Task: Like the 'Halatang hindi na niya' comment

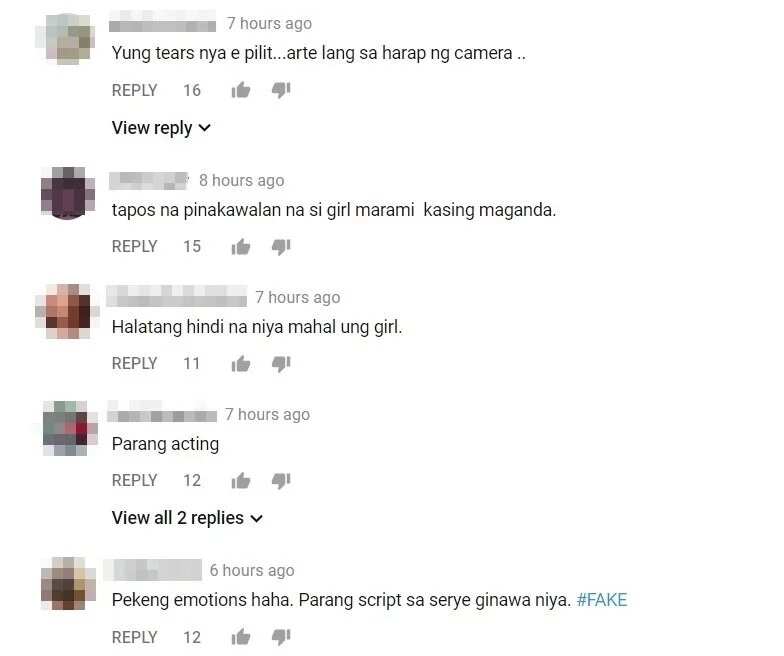Action: pos(240,364)
